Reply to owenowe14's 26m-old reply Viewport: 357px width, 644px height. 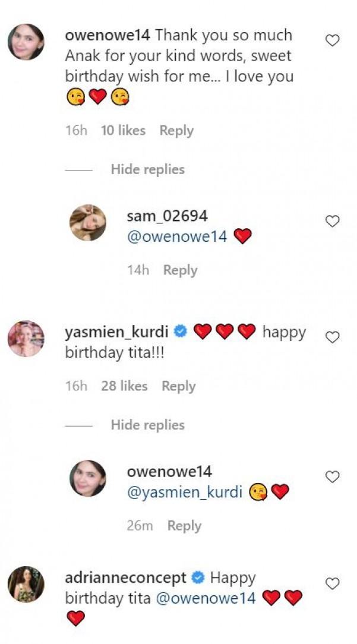coord(184,526)
